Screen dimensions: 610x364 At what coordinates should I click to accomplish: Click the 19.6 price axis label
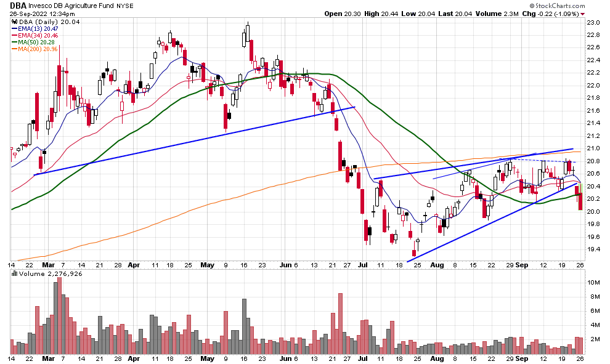pos(593,237)
